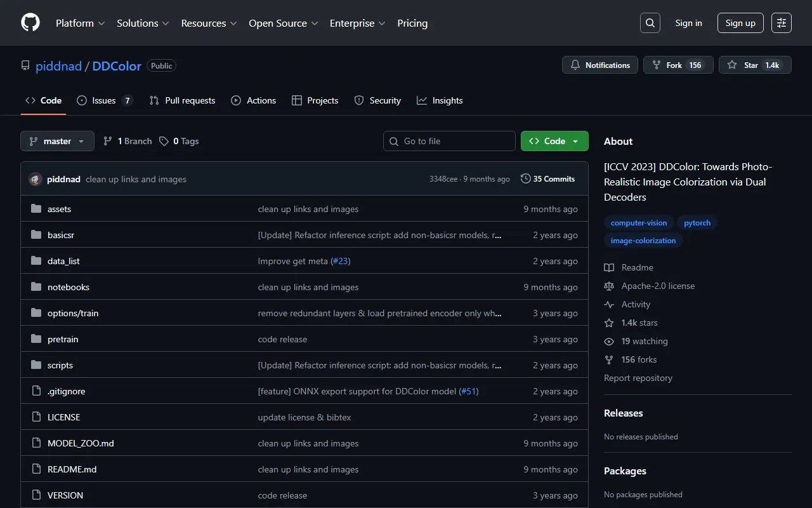The height and width of the screenshot is (508, 812).
Task: Click the Notifications bell button
Action: (600, 65)
